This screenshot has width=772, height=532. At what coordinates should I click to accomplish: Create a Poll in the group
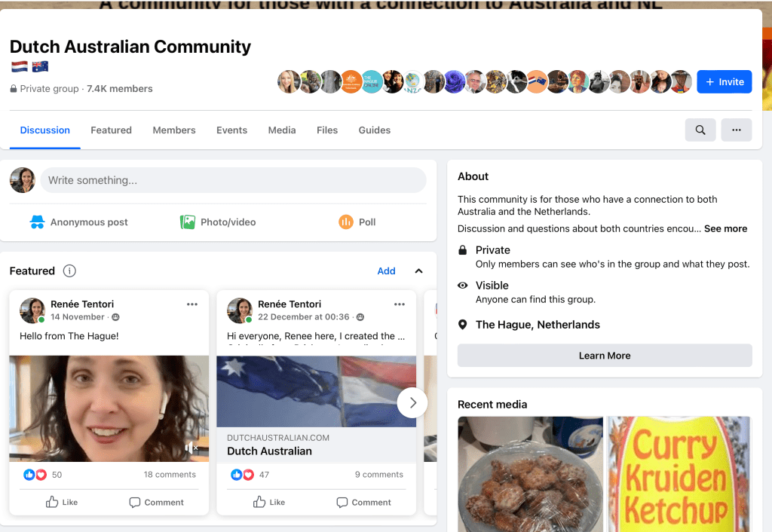point(357,222)
